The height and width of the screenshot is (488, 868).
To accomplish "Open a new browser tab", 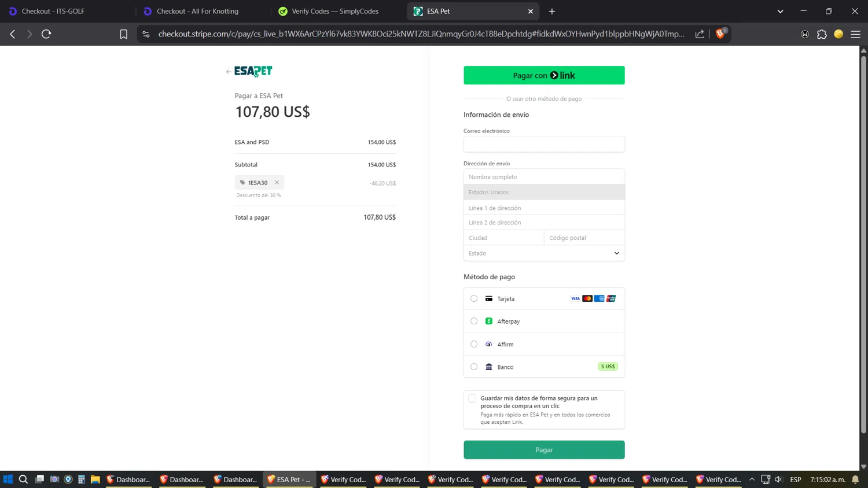I will click(552, 11).
